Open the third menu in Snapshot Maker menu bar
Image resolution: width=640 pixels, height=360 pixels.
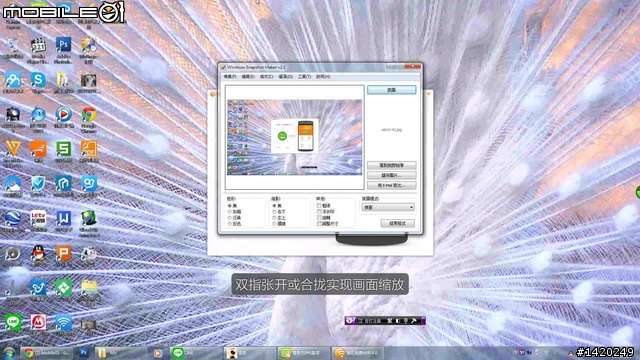coord(267,77)
